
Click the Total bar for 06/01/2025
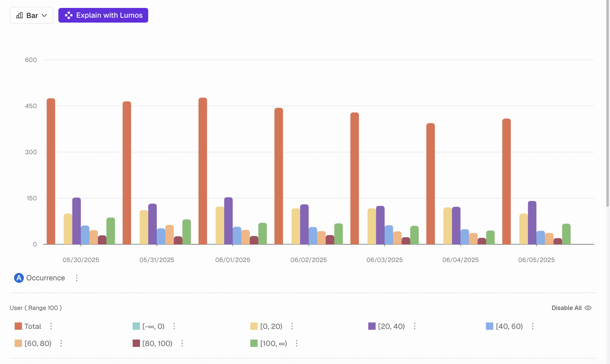point(203,171)
